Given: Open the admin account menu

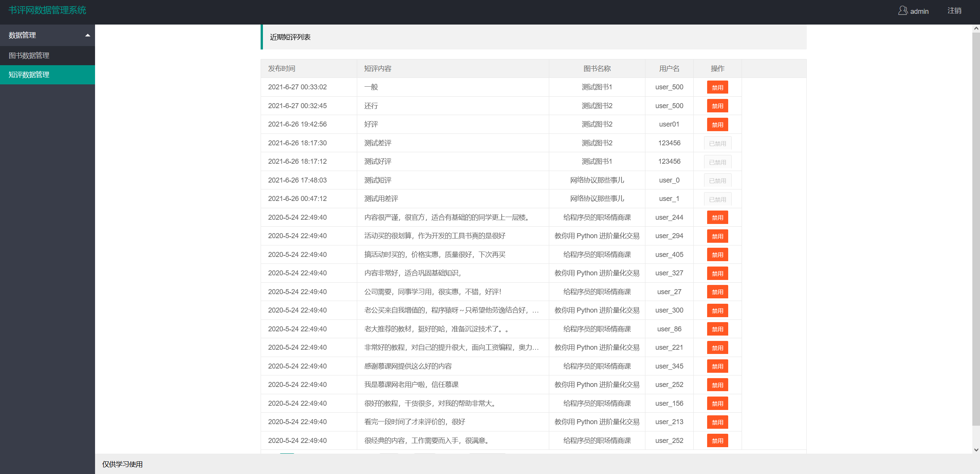Looking at the screenshot, I should pyautogui.click(x=914, y=11).
